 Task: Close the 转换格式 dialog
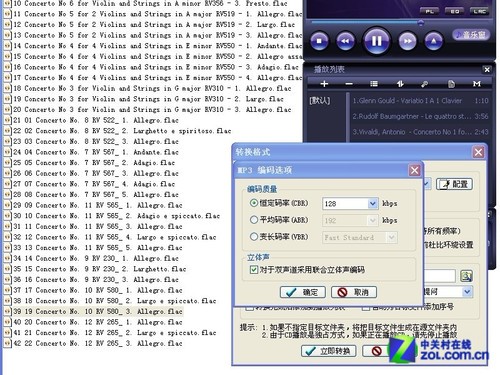pos(478,152)
